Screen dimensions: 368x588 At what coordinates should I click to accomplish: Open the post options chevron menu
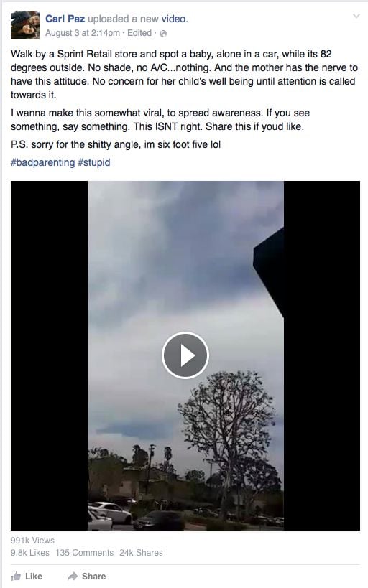[356, 16]
